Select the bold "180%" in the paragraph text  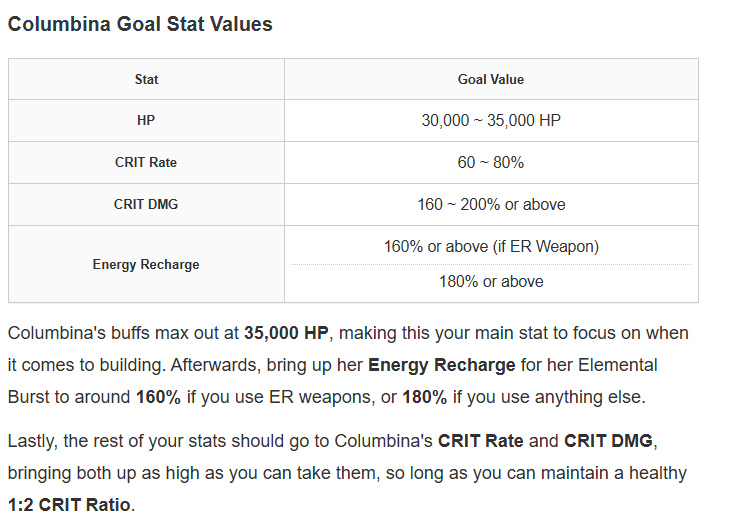click(x=425, y=397)
